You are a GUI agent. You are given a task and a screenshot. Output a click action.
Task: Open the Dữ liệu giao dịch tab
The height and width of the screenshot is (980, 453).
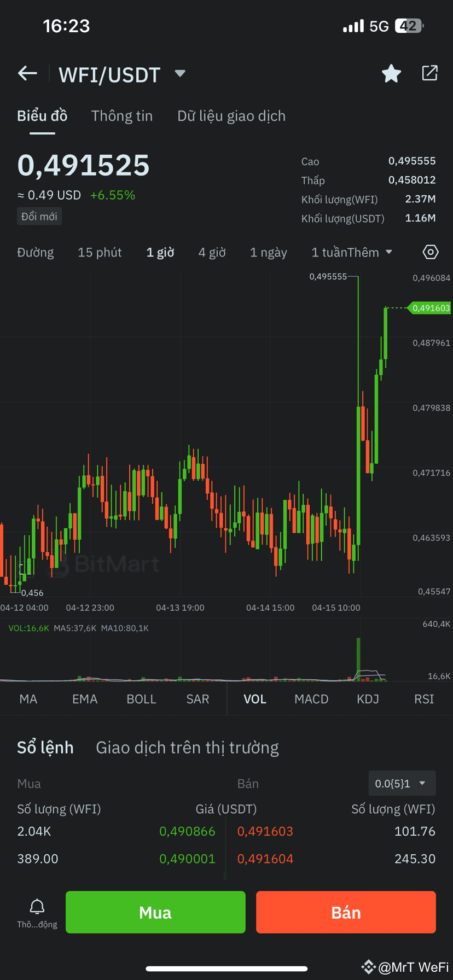click(x=231, y=116)
